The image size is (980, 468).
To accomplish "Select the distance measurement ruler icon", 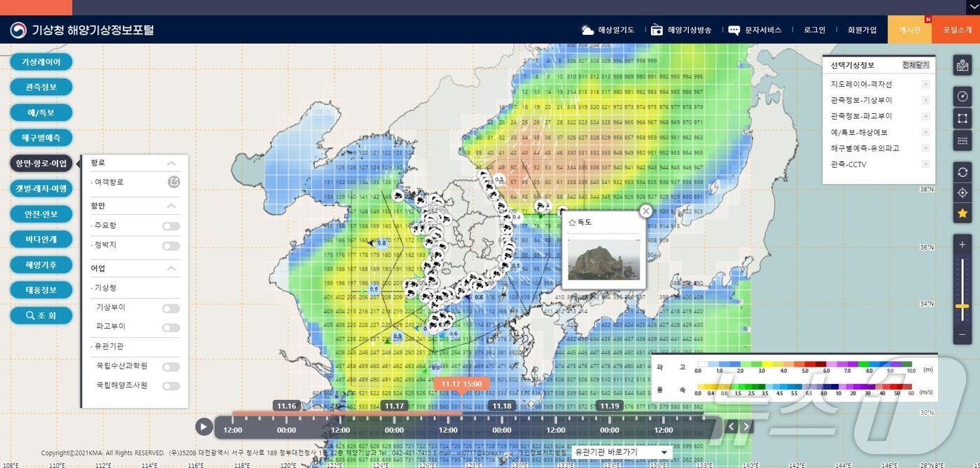I will click(962, 141).
